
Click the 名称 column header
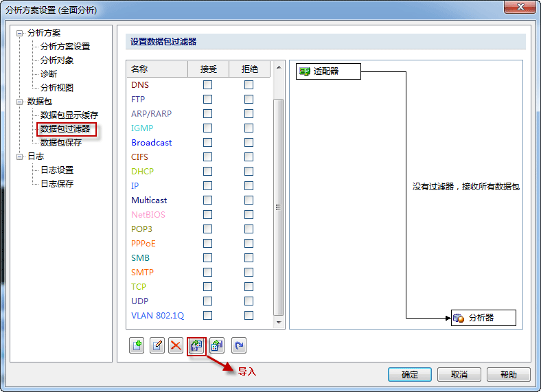click(x=139, y=69)
